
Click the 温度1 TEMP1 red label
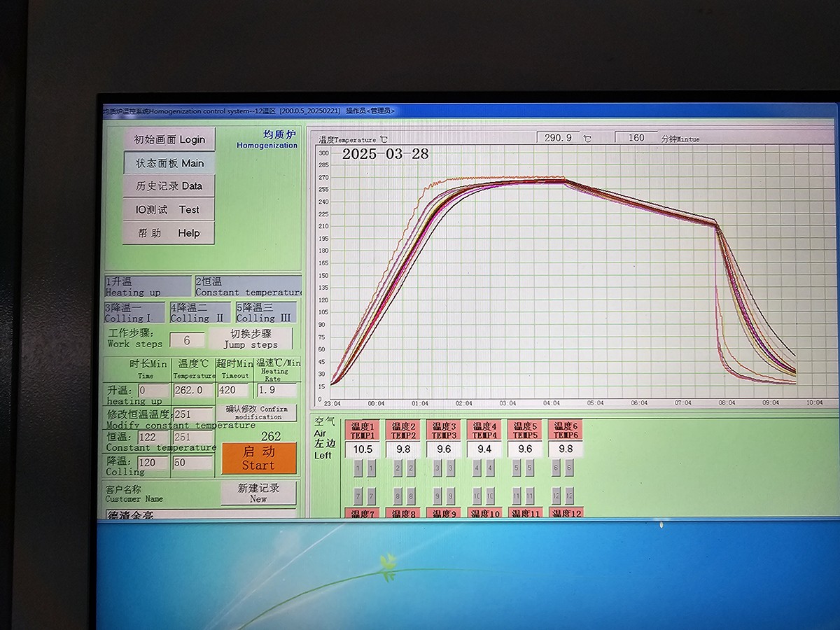point(363,430)
